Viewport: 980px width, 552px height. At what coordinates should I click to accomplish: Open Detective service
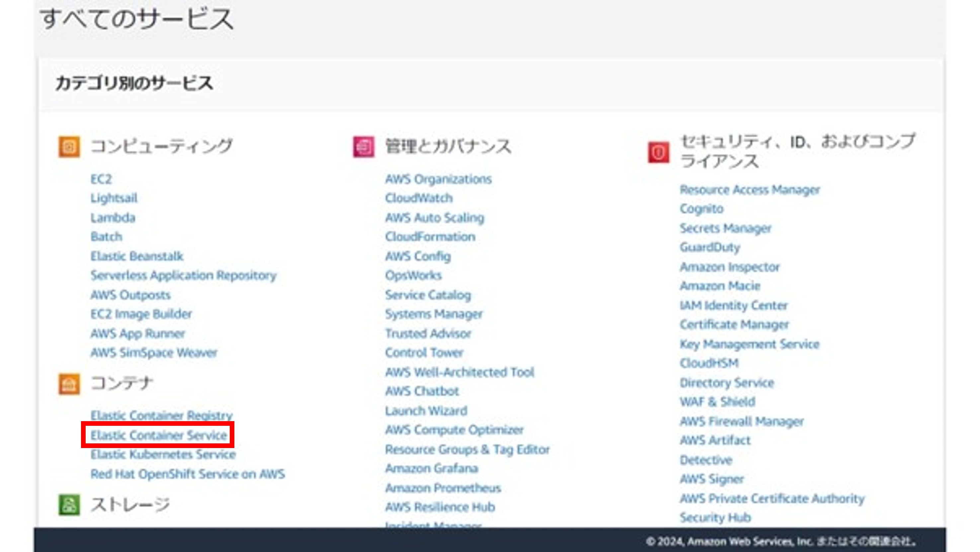706,460
